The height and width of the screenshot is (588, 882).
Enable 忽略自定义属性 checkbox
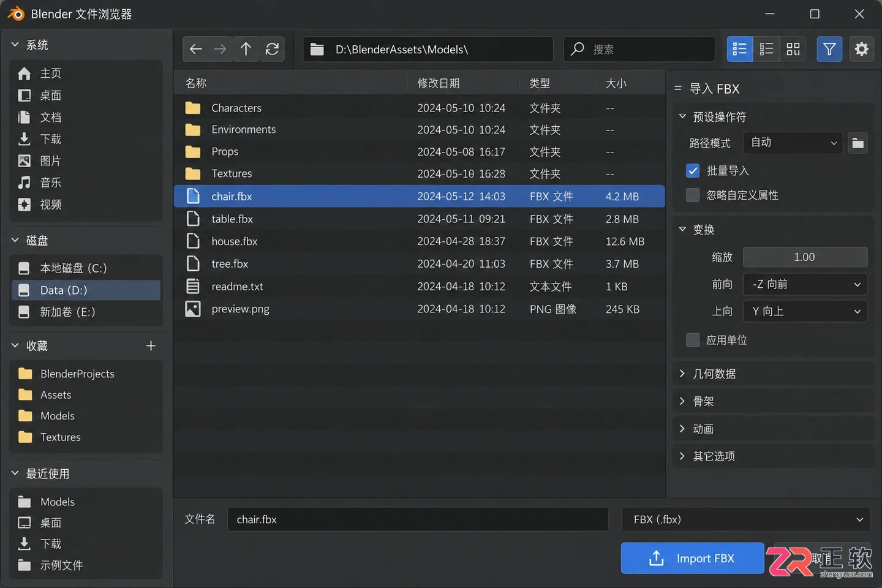(693, 195)
